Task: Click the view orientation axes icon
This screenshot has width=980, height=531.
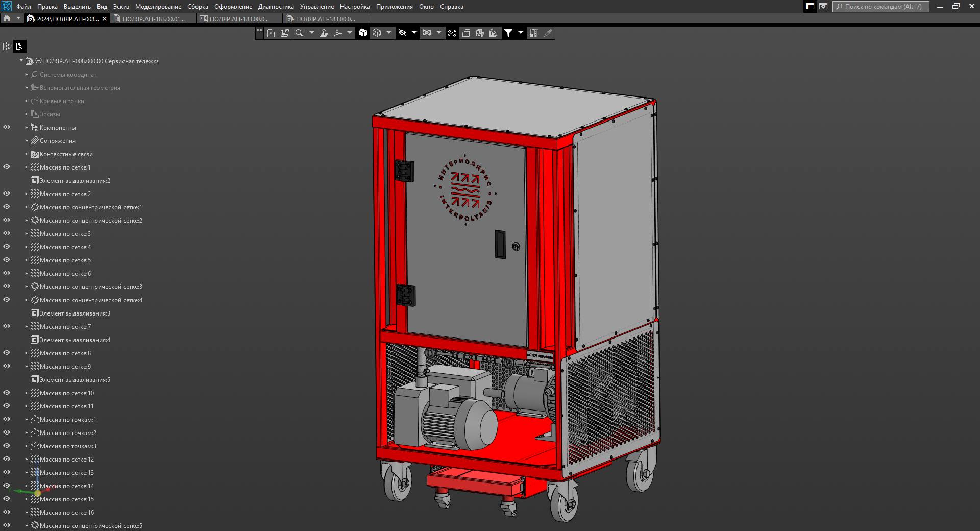Action: coord(337,33)
